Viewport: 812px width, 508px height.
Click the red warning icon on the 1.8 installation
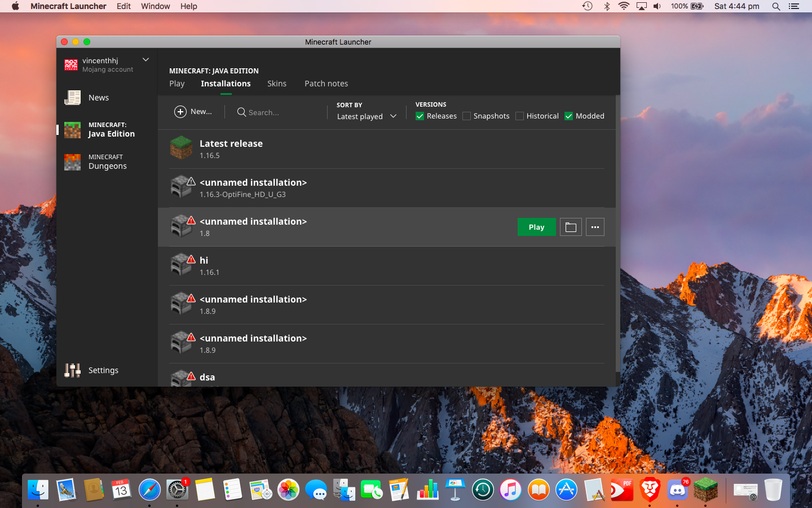[191, 220]
